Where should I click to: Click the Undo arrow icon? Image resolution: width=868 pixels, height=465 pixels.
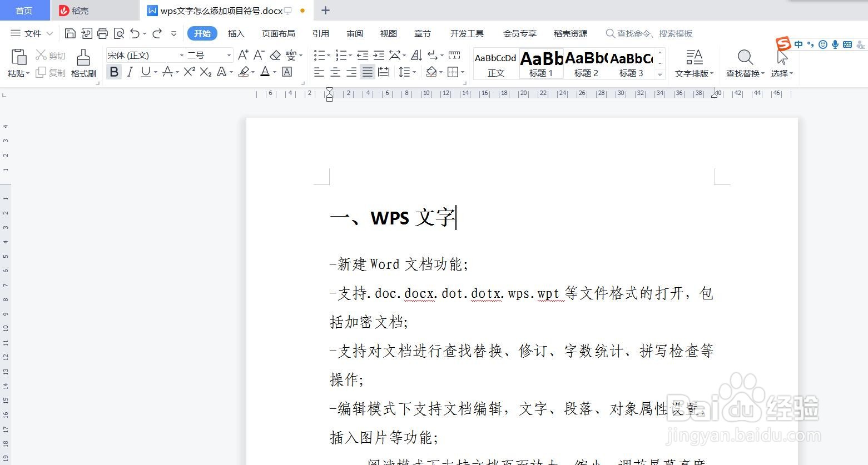pos(135,33)
